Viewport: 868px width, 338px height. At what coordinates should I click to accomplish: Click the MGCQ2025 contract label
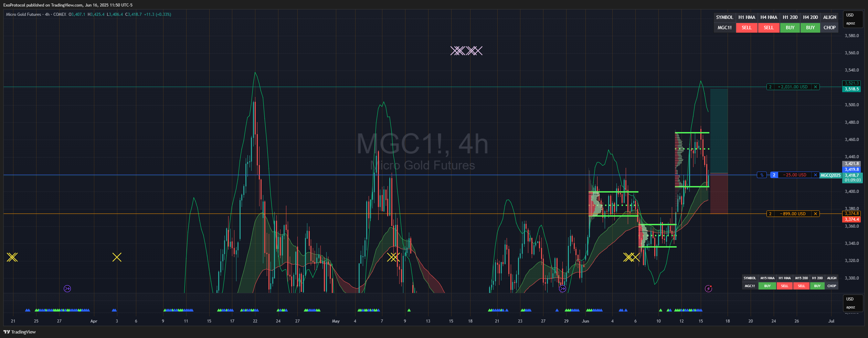[830, 175]
